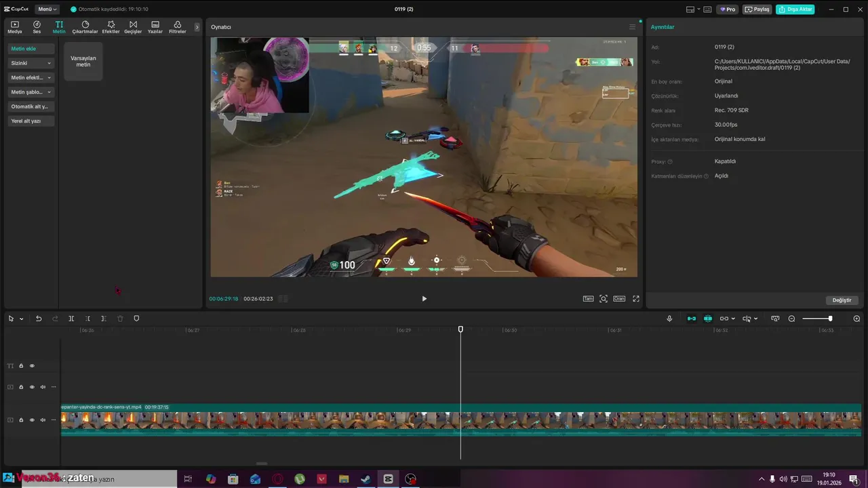Image resolution: width=868 pixels, height=488 pixels.
Task: Open Otomatik alt yazı option
Action: (31, 106)
